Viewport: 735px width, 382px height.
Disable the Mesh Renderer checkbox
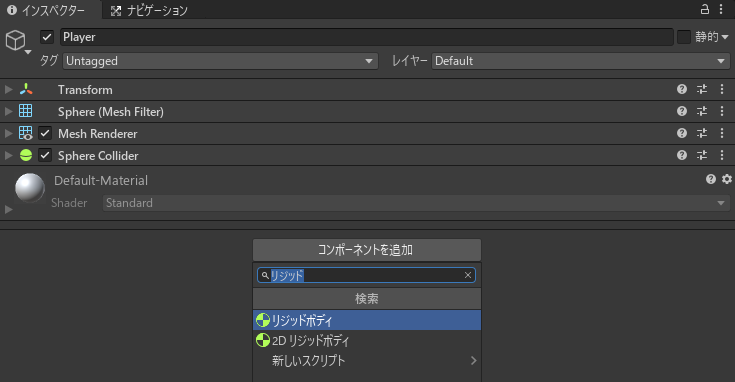45,133
